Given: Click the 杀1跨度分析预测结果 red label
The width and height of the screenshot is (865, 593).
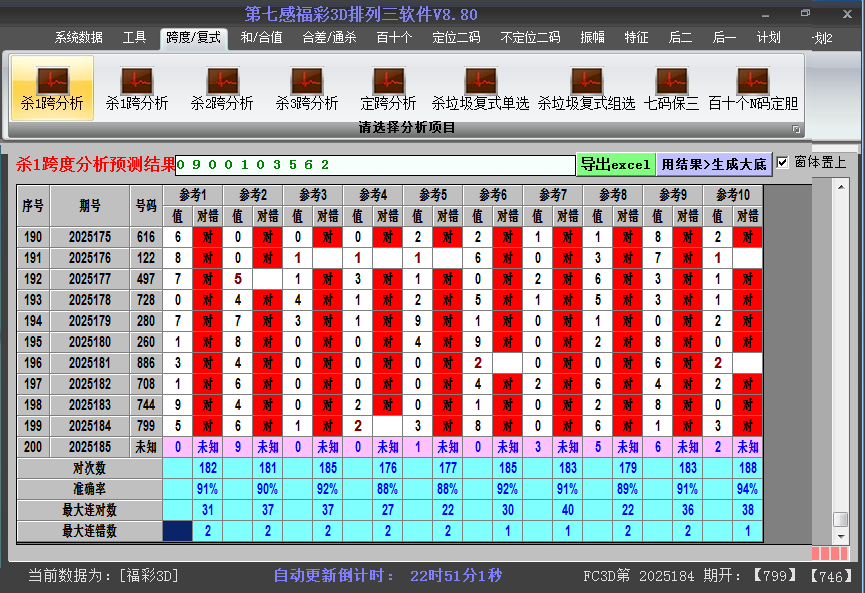Looking at the screenshot, I should click(95, 164).
